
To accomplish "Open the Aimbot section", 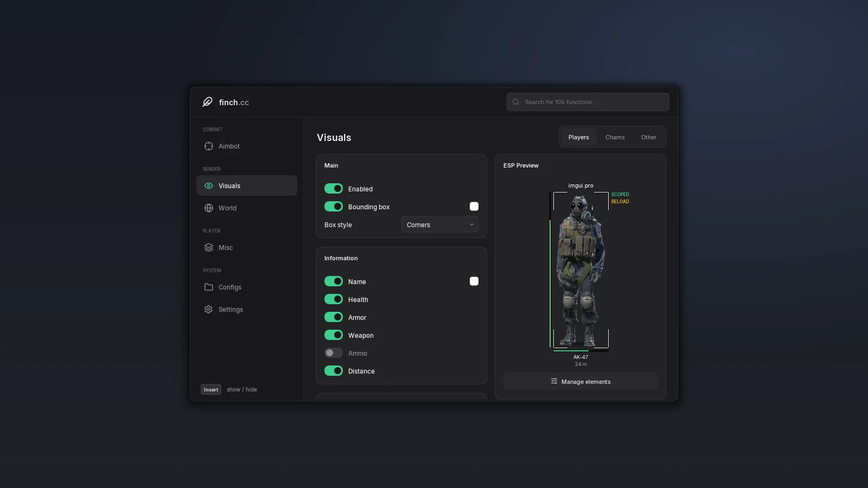I will (247, 146).
